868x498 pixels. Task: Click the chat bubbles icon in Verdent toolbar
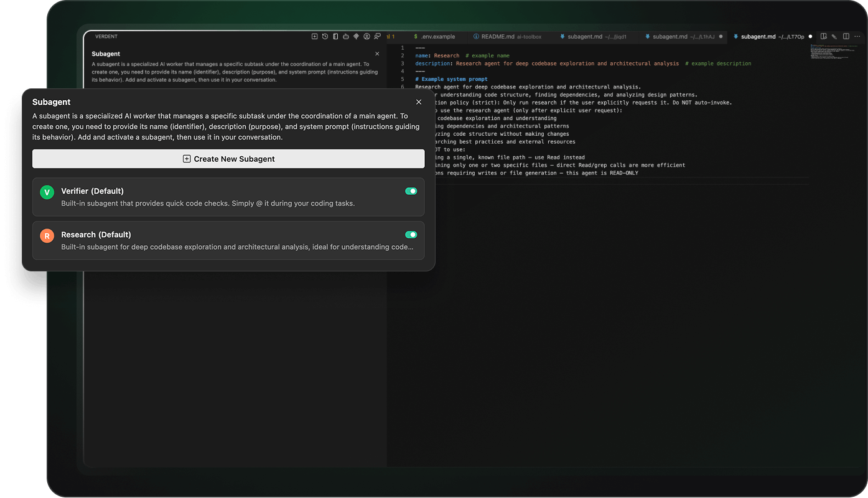pos(378,37)
